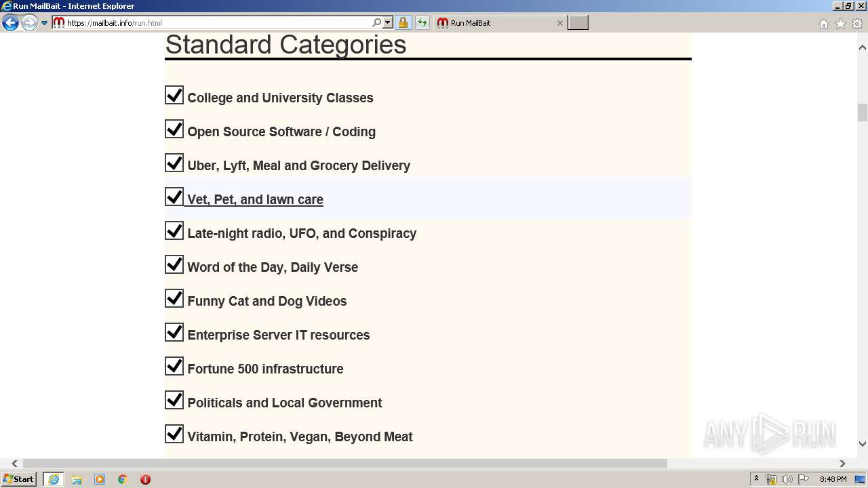Refresh the page with the reload icon
Viewport: 868px width, 488px height.
pos(422,23)
